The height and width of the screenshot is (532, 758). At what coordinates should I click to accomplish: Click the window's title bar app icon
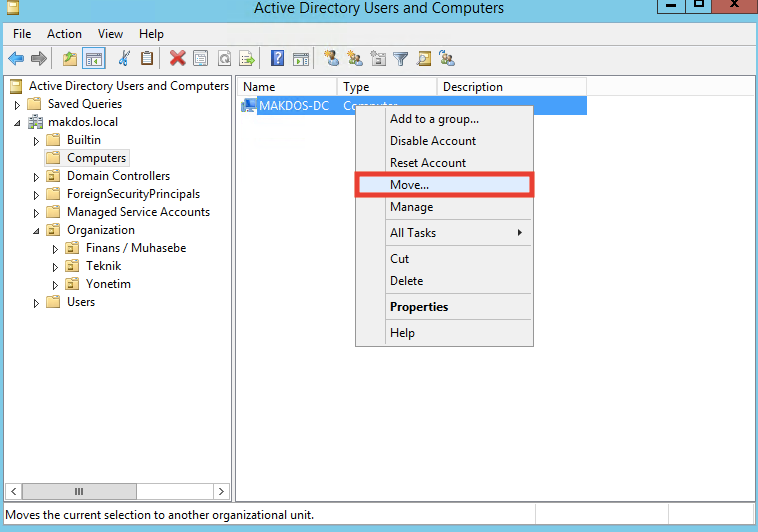click(13, 8)
